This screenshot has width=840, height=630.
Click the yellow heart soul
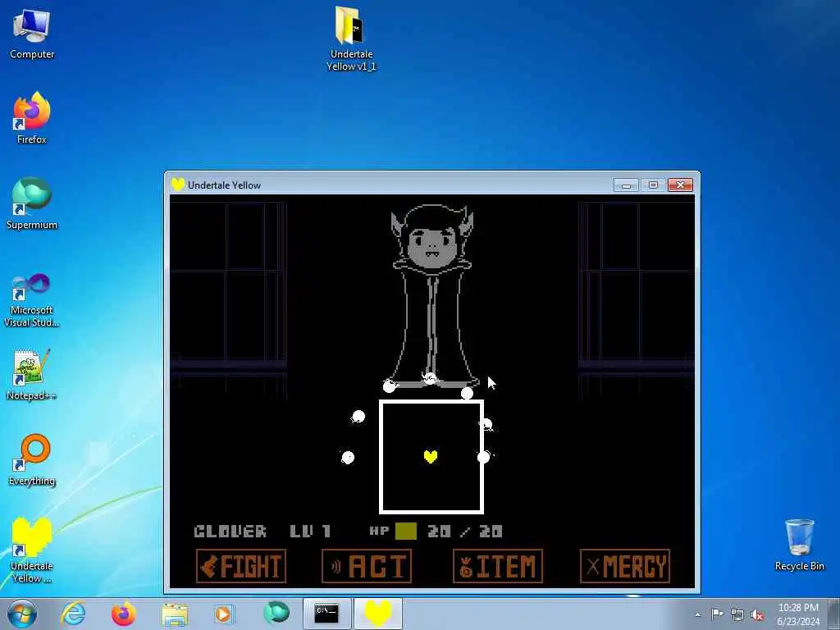(430, 456)
